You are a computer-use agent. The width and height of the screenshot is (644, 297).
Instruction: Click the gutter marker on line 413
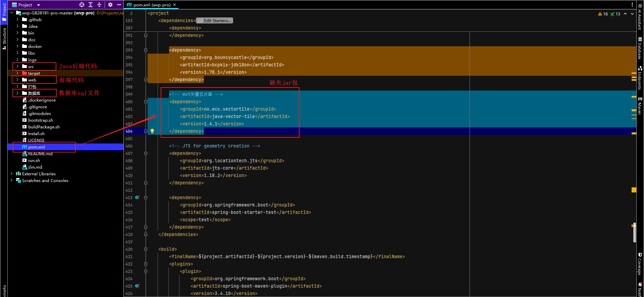pyautogui.click(x=137, y=197)
